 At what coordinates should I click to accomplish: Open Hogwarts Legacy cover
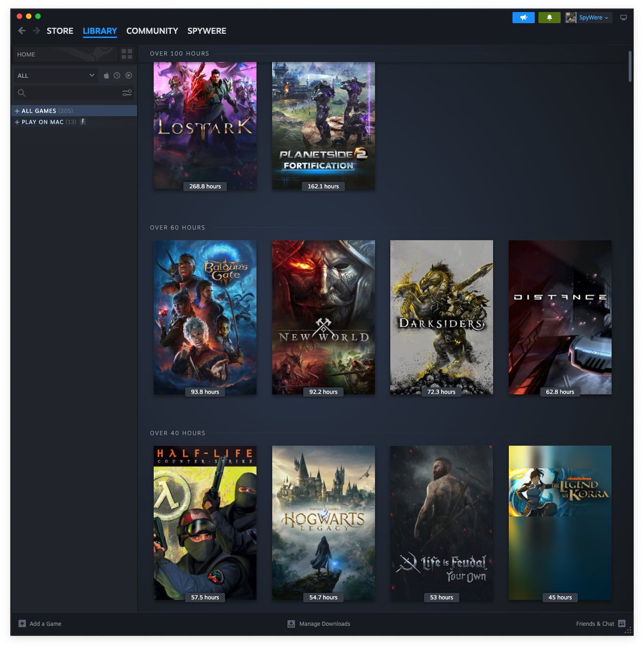(324, 523)
